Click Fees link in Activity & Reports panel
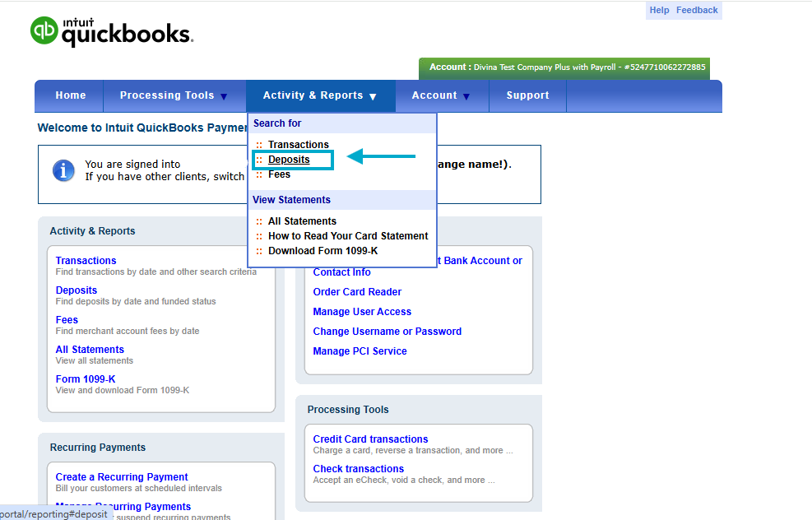This screenshot has width=812, height=520. [67, 319]
